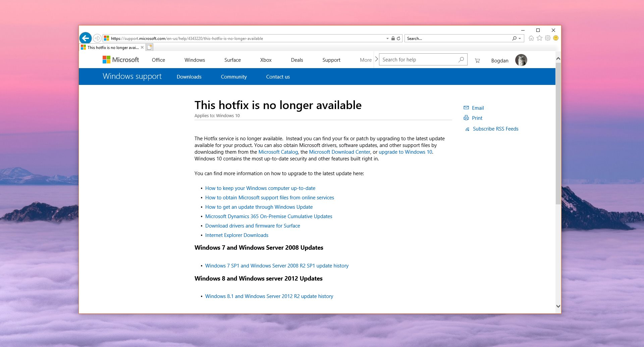Click the browser Forward arrow button
644x347 pixels.
tap(97, 38)
